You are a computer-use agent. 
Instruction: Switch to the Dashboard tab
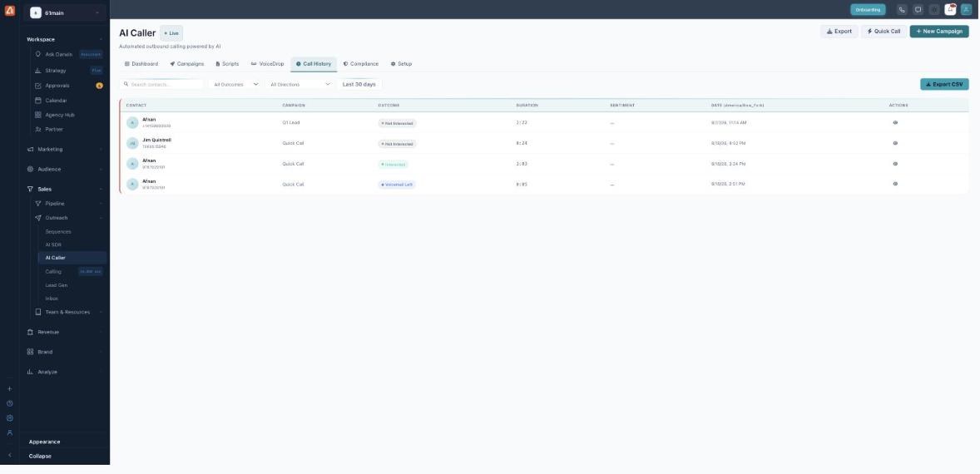click(141, 64)
